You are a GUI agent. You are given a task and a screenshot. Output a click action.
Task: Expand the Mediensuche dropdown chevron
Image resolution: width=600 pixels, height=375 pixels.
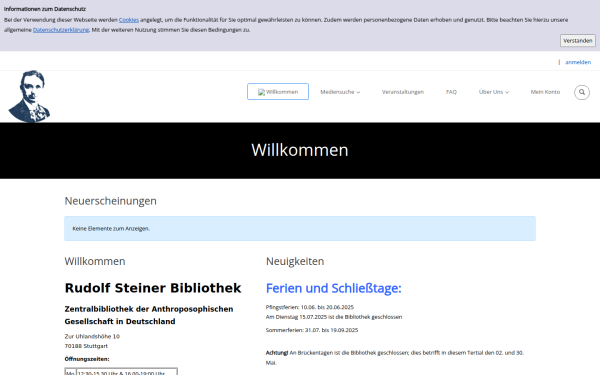pyautogui.click(x=358, y=92)
